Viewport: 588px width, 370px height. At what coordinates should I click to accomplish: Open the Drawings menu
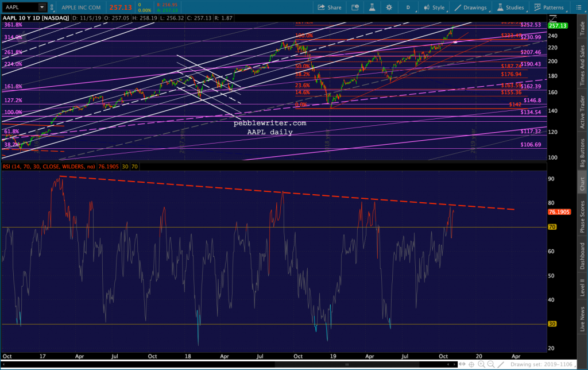click(471, 7)
